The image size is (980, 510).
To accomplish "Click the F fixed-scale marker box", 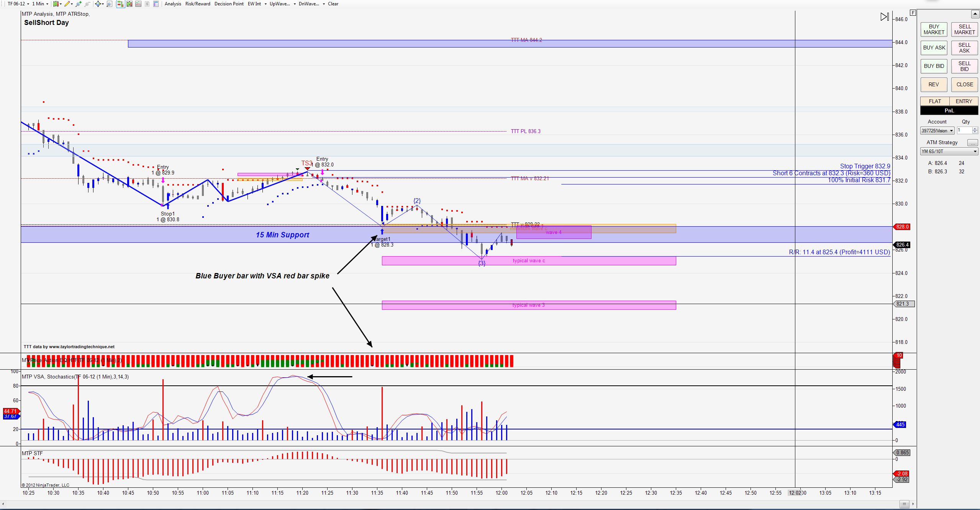I will [x=913, y=13].
